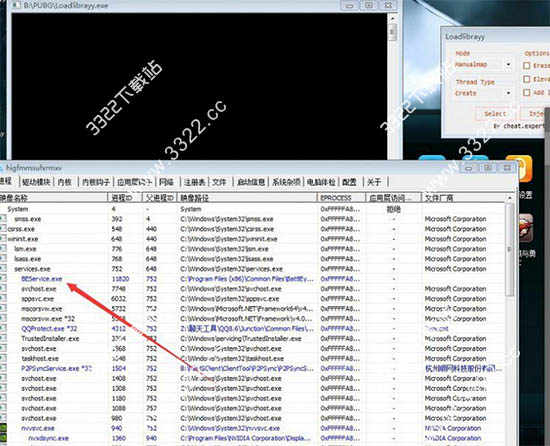The height and width of the screenshot is (446, 550).
Task: Click the nvvsvc.exe green process icon
Action: [x=3, y=428]
